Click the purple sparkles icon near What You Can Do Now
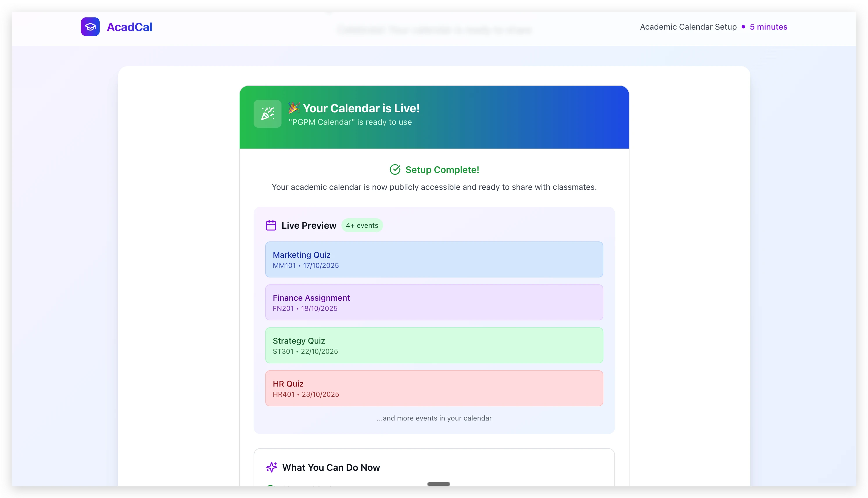Image resolution: width=868 pixels, height=498 pixels. [271, 467]
